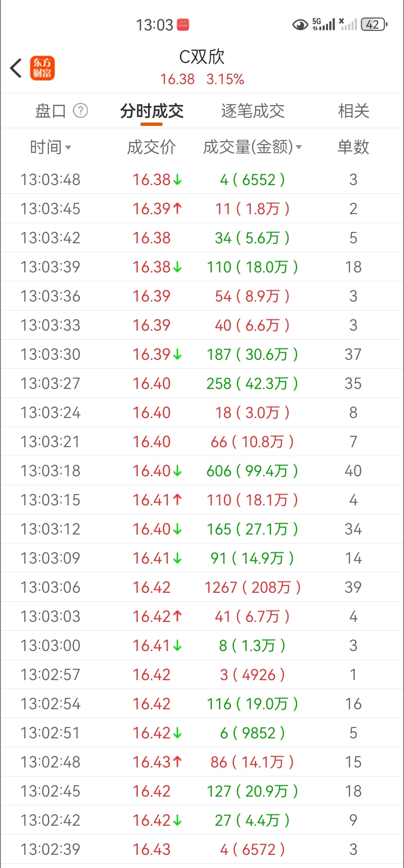
Task: Tap the 16.38 3.15% price summary
Action: [202, 79]
